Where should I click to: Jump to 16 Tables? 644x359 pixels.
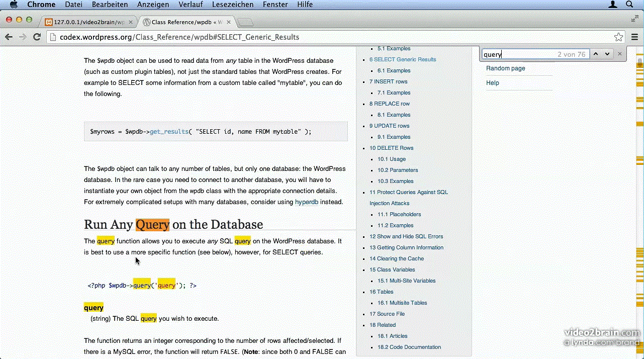[381, 292]
